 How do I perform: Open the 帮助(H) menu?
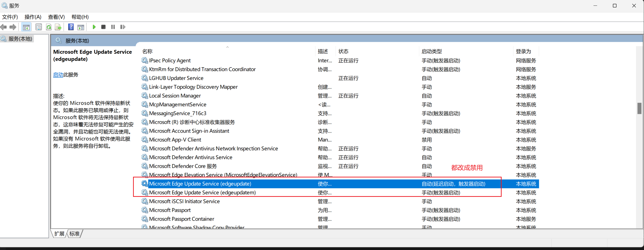coord(80,17)
